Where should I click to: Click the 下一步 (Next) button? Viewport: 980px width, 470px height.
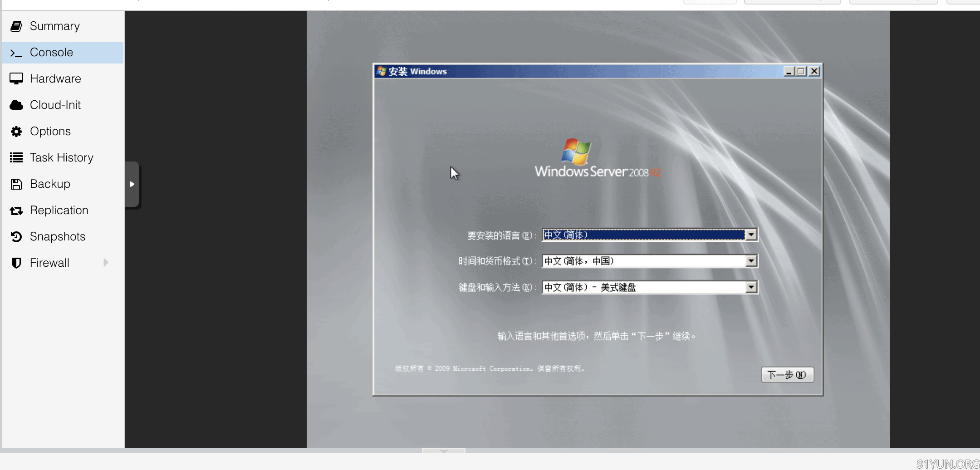click(787, 375)
